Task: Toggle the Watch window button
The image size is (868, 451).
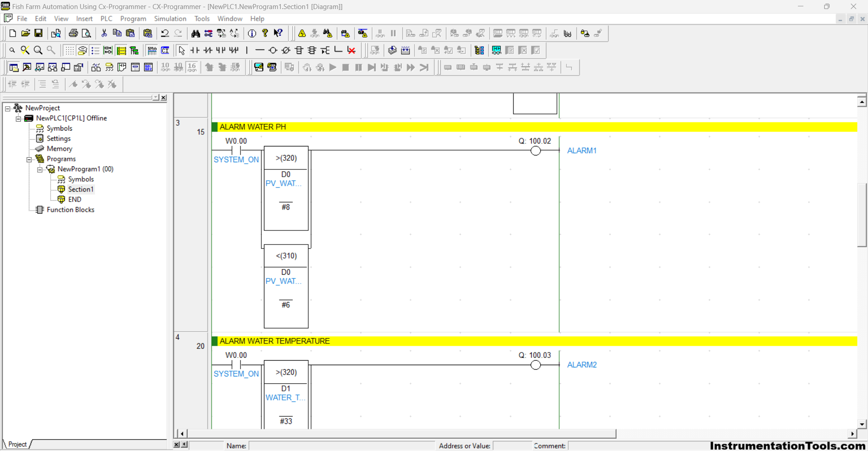Action: tap(40, 67)
